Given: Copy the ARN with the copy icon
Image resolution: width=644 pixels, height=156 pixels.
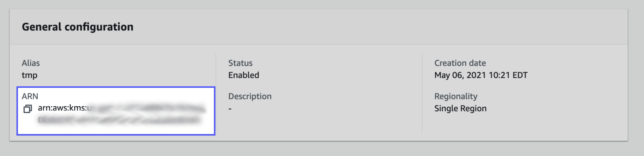Looking at the screenshot, I should (28, 109).
